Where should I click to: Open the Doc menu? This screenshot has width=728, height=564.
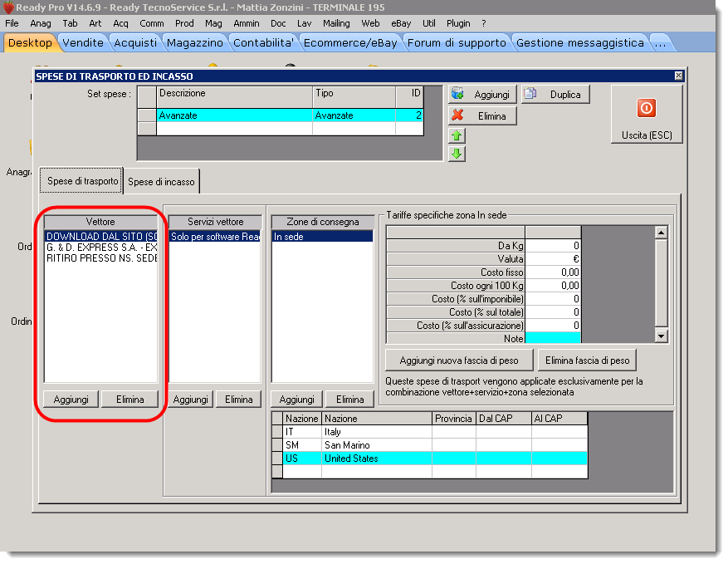pyautogui.click(x=279, y=23)
